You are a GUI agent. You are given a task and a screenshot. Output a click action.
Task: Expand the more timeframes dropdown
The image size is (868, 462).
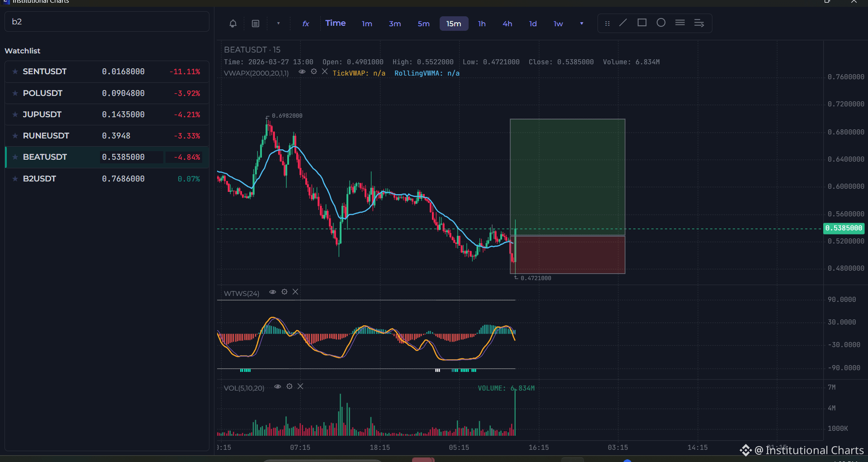582,24
